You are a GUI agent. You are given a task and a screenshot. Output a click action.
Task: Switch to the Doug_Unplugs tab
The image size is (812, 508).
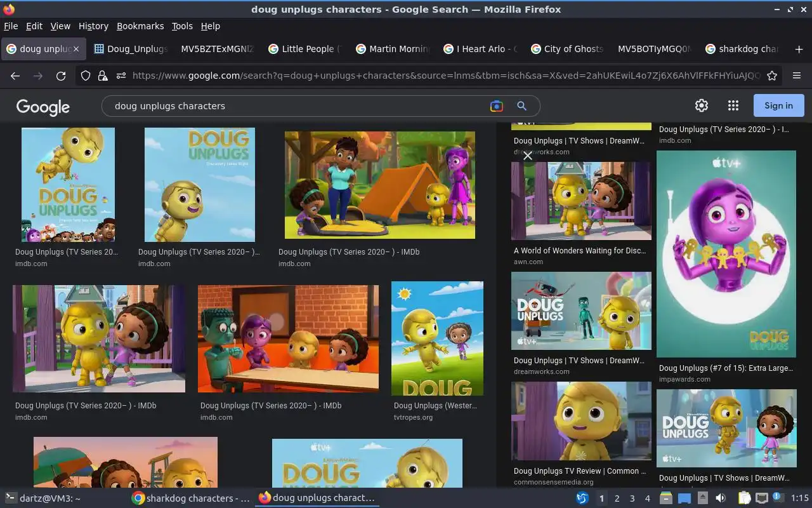[131, 49]
